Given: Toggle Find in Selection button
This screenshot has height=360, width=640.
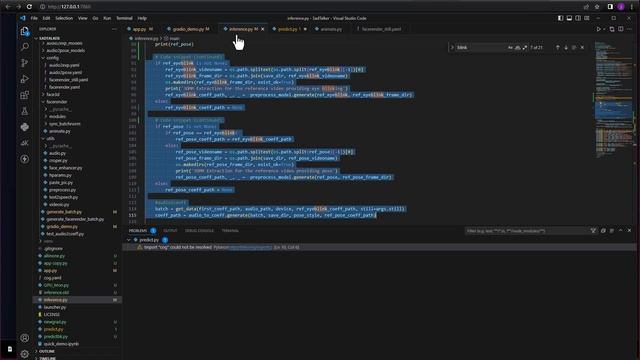Looking at the screenshot, I should (574, 47).
